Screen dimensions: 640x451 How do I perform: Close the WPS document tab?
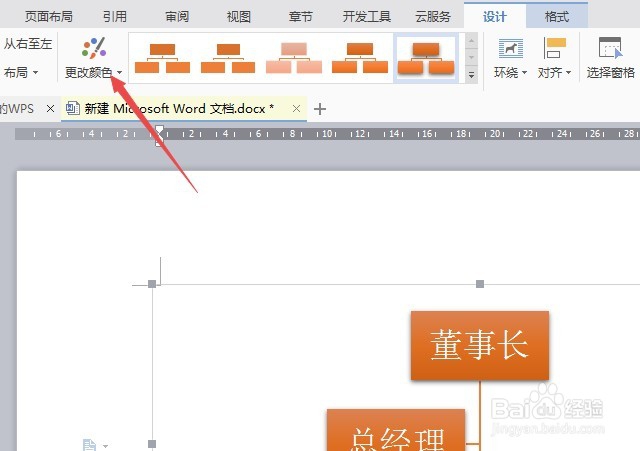pyautogui.click(x=51, y=109)
